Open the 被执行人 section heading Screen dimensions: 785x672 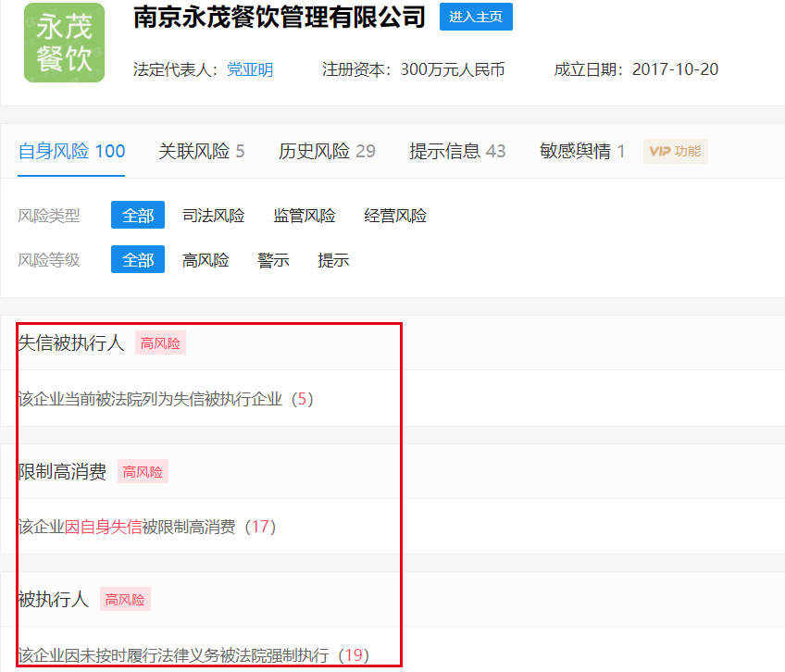(x=53, y=600)
